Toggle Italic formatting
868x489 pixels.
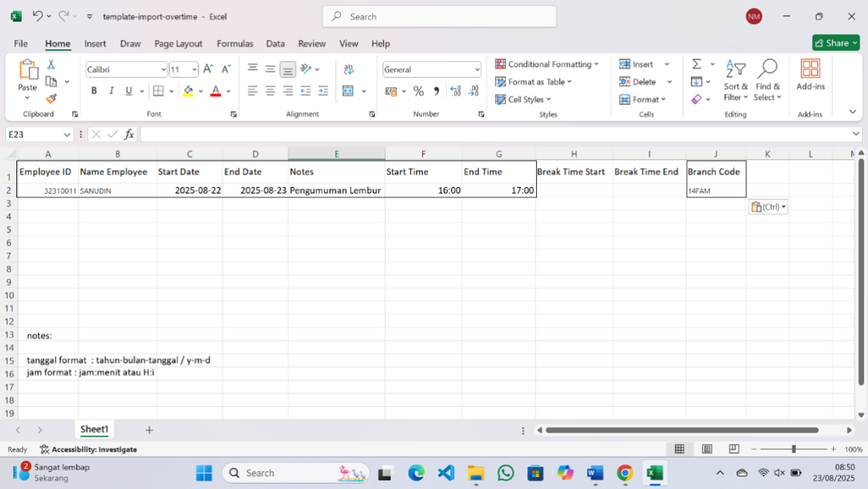(x=111, y=91)
